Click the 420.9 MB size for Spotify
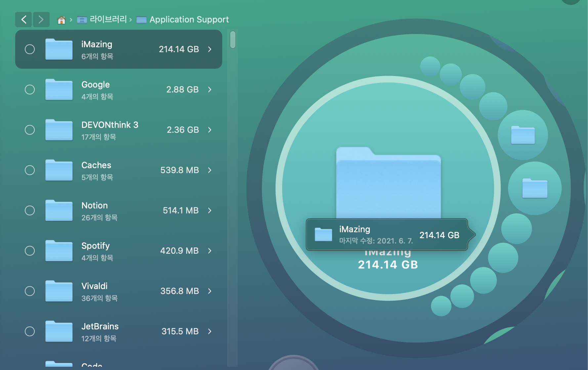This screenshot has height=370, width=588. 179,251
